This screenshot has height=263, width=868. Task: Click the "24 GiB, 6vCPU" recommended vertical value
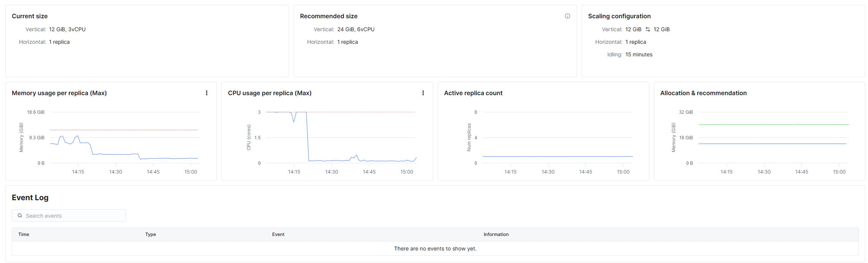(x=356, y=29)
